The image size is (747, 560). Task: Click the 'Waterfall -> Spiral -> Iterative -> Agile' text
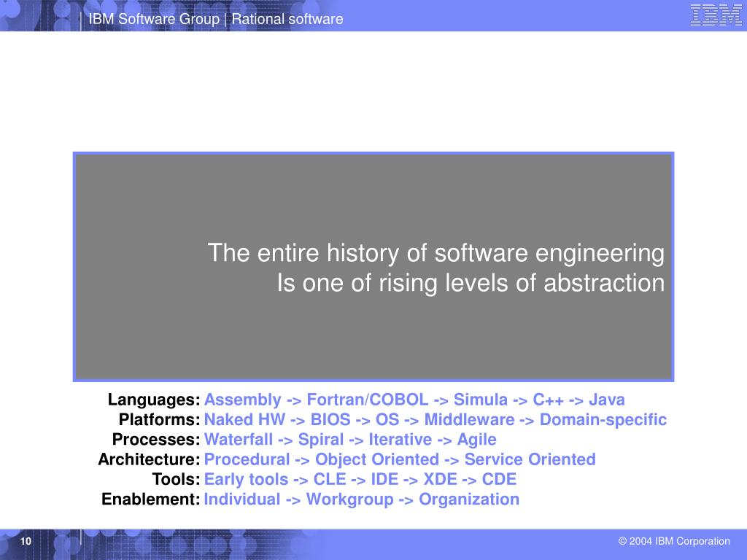[350, 440]
